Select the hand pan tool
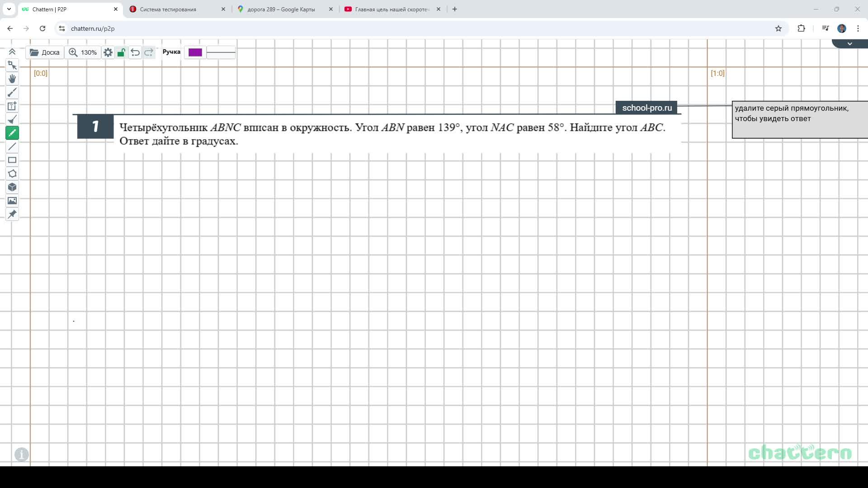 pyautogui.click(x=12, y=79)
